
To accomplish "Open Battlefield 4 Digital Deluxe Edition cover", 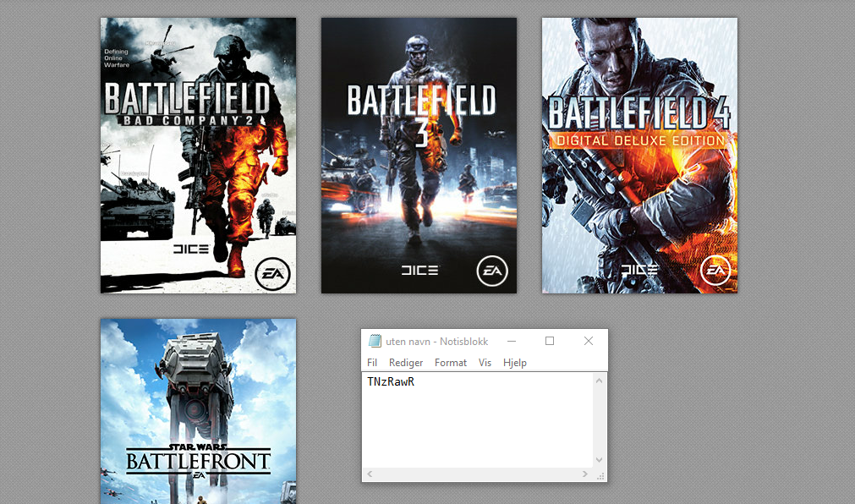I will (639, 156).
